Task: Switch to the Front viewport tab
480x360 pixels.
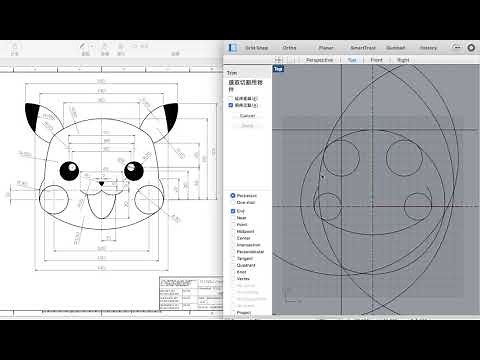Action: tap(377, 60)
